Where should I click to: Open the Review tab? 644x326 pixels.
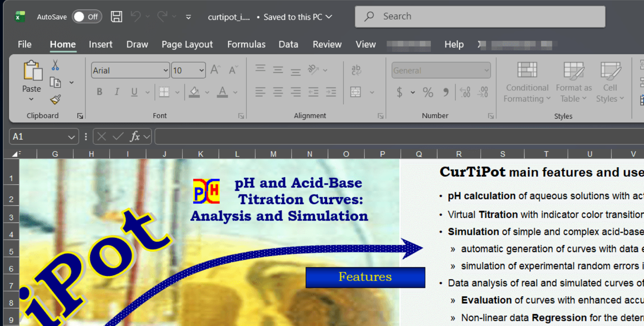[327, 45]
